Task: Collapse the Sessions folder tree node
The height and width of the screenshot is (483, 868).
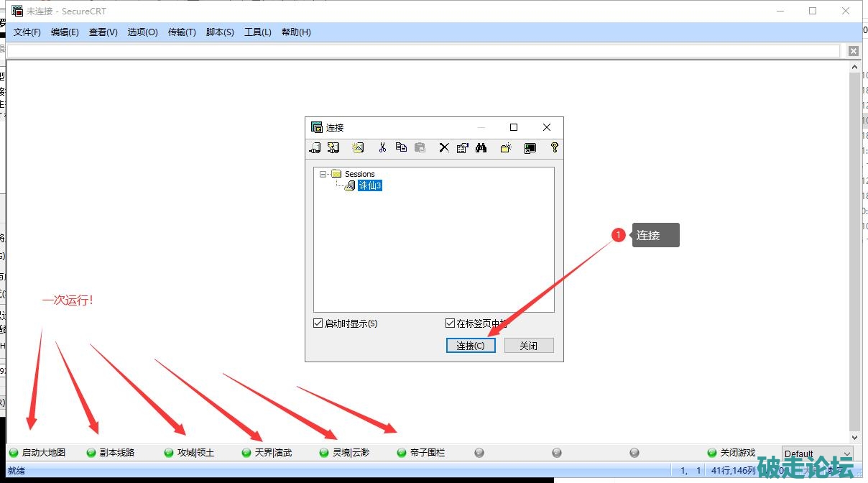Action: tap(323, 174)
